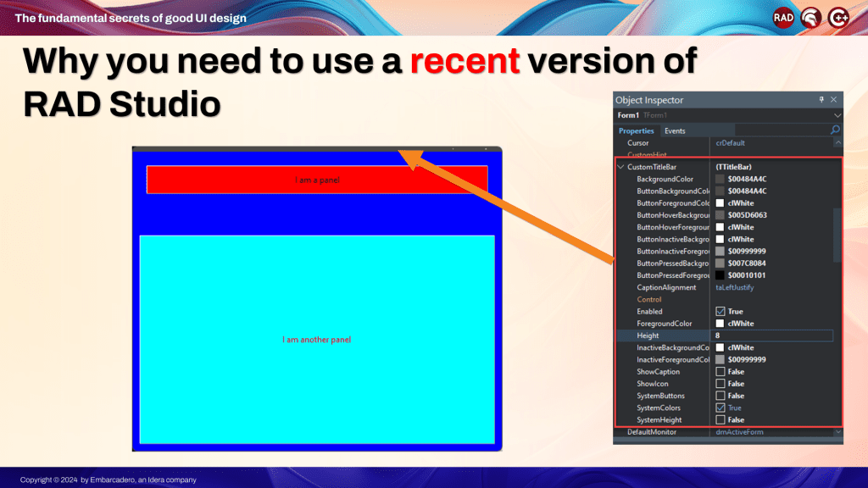Screen dimensions: 868x488
Task: Click the Object Inspector scrollbar up arrow
Action: tap(838, 142)
